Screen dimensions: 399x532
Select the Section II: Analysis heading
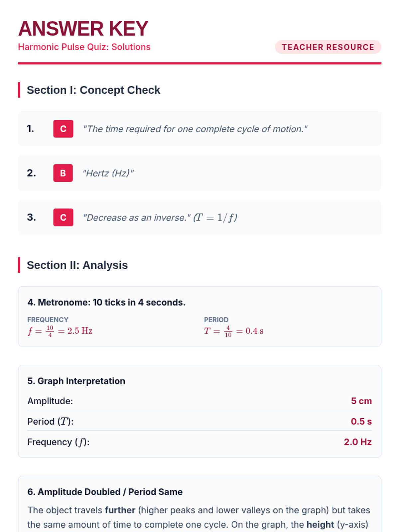tap(77, 265)
